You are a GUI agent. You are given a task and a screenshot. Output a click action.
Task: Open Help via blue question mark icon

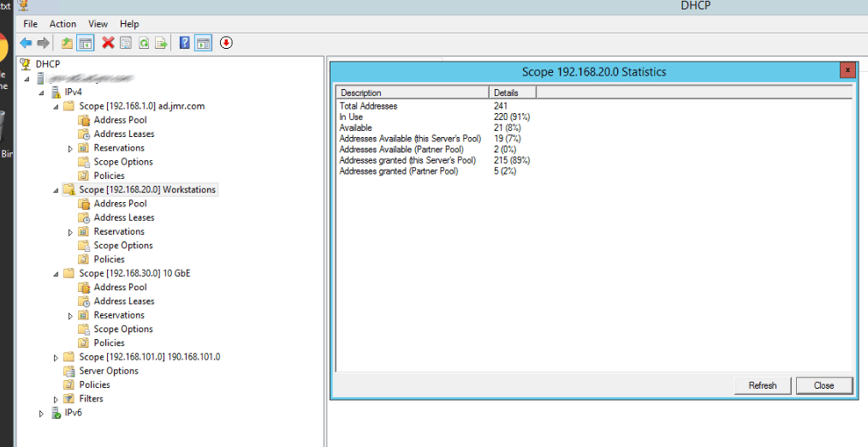click(184, 43)
